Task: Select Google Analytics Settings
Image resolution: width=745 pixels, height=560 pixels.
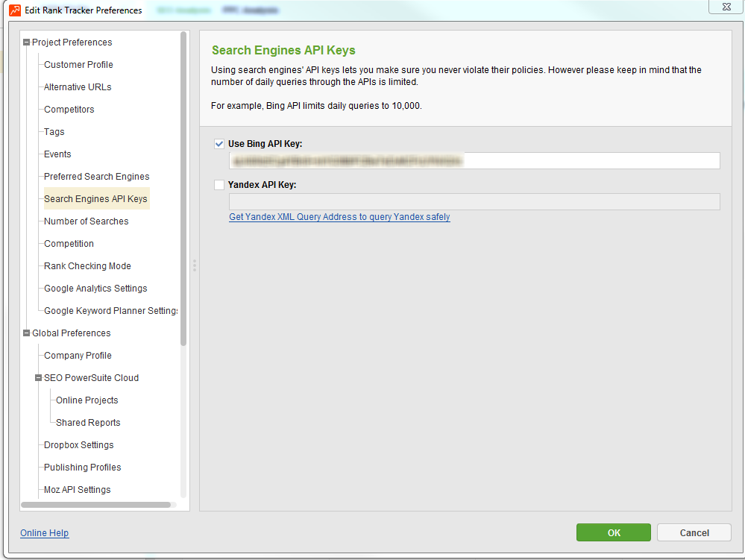Action: (x=95, y=289)
